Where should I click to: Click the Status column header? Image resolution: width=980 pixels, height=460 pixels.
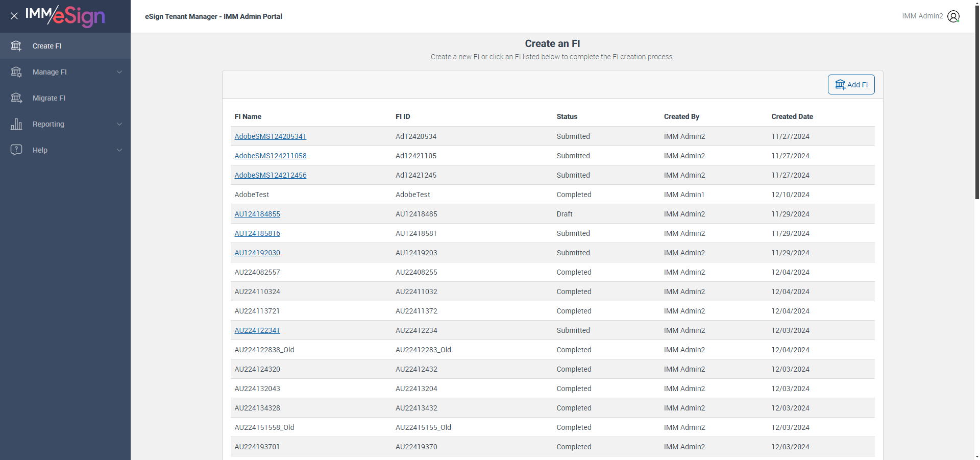click(x=567, y=116)
